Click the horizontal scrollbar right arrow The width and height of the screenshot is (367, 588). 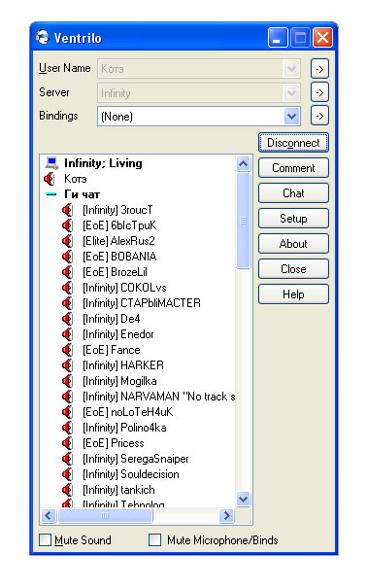click(226, 516)
